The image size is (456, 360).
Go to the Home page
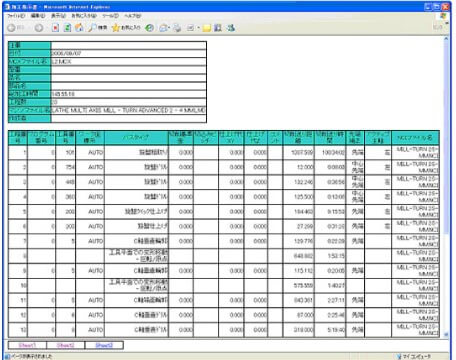(79, 28)
